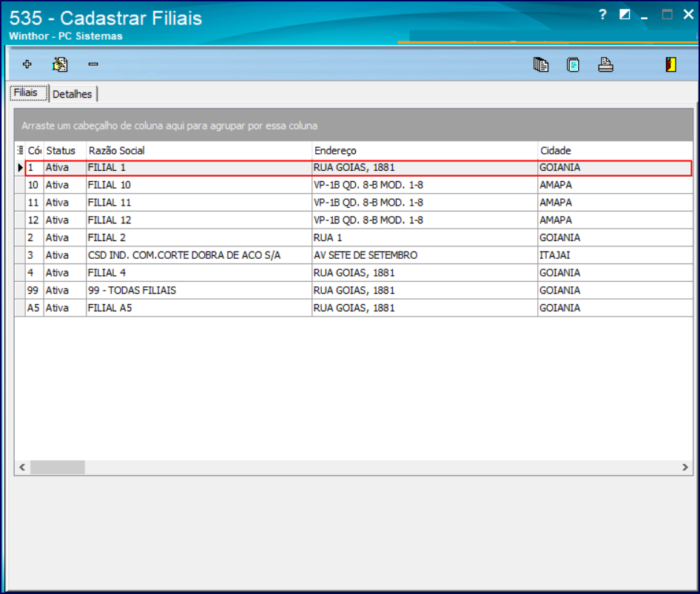The image size is (700, 594).
Task: Click the plus add-branch icon
Action: click(27, 64)
